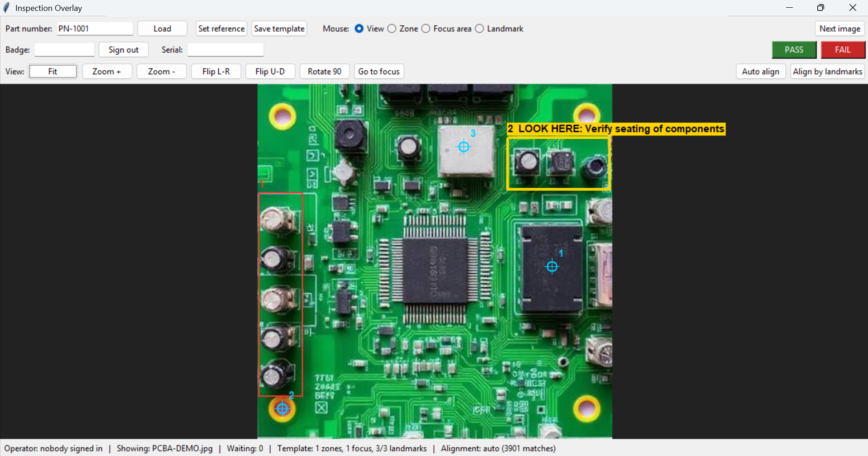
Task: Click the 'Operator: nobody signed in' status text
Action: tap(53, 448)
